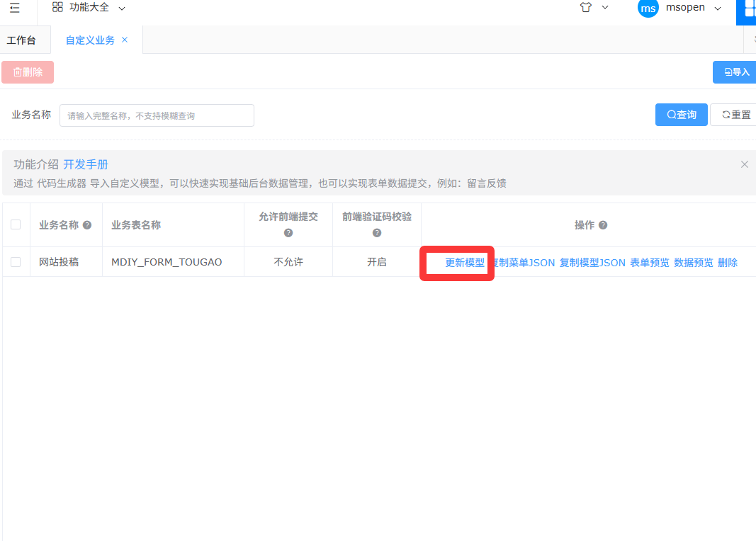The width and height of the screenshot is (756, 541).
Task: Check the 网站投稿 row checkbox
Action: [16, 262]
